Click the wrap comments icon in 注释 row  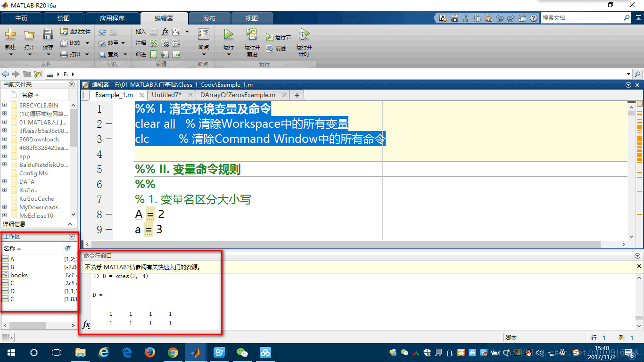pos(176,43)
